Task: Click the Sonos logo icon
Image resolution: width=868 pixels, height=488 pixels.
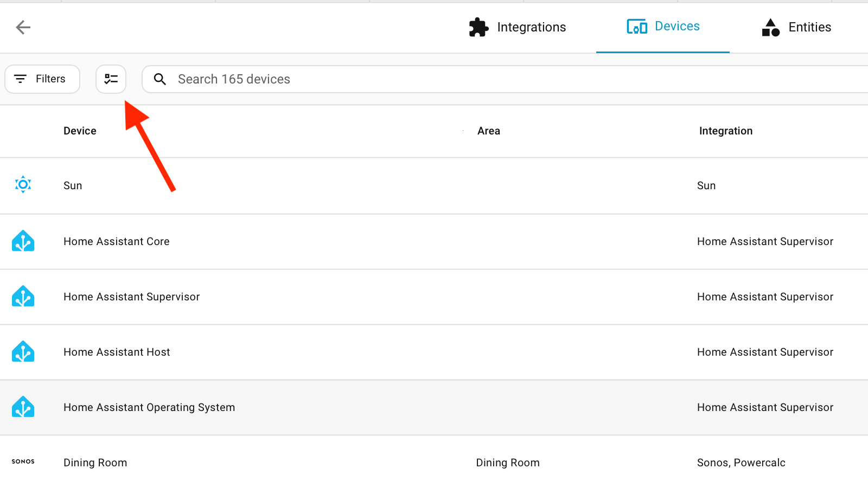Action: [x=23, y=461]
